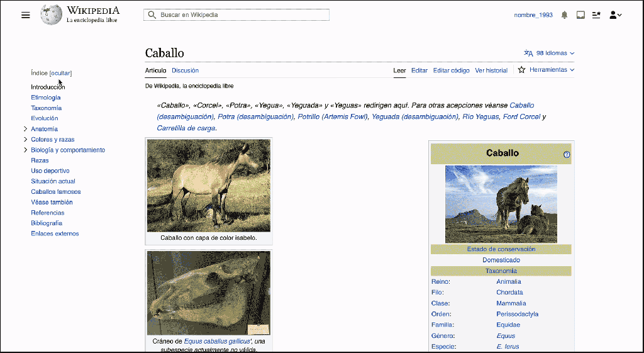Jump to Referencias section
Screen dimensions: 644x353
point(47,213)
